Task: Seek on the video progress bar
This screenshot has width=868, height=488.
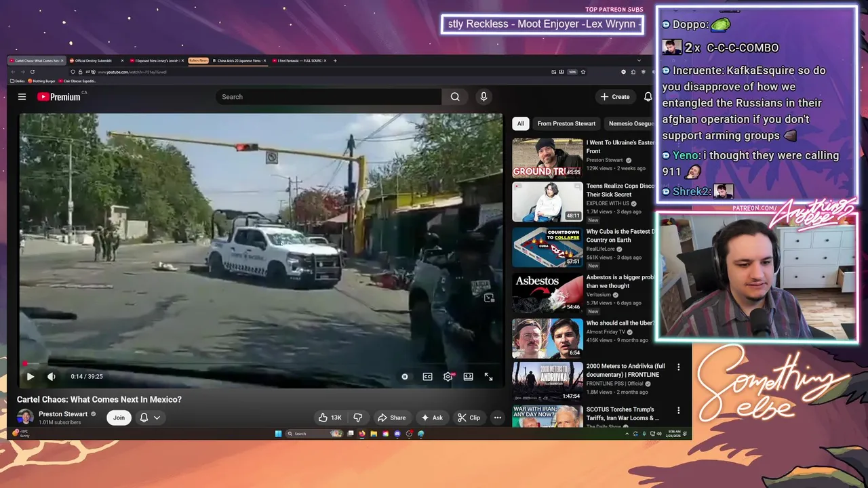Action: pos(261,364)
